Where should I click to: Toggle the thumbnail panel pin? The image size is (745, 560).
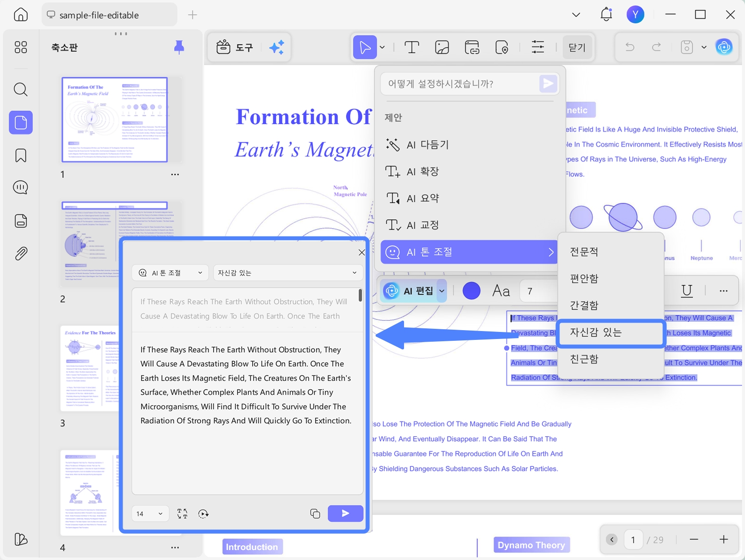pyautogui.click(x=179, y=47)
